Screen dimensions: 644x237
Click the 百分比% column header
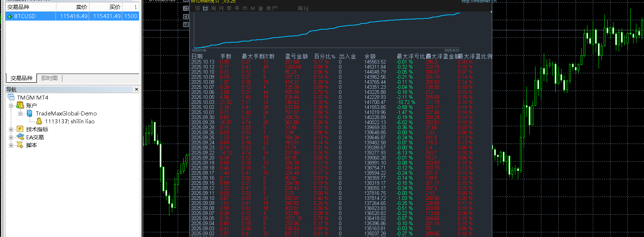(325, 56)
